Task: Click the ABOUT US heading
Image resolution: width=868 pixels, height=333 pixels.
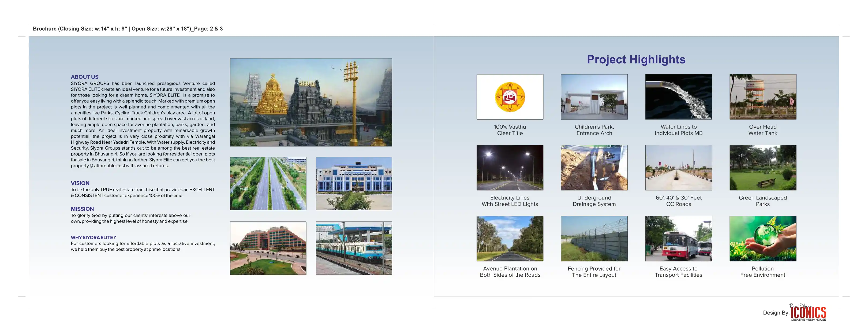Action: [85, 77]
